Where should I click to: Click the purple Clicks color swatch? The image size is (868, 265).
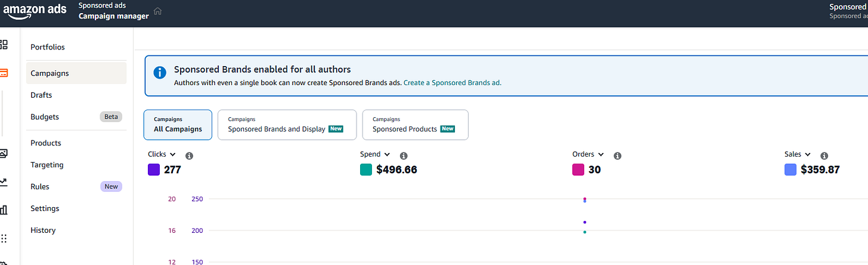[x=154, y=170]
